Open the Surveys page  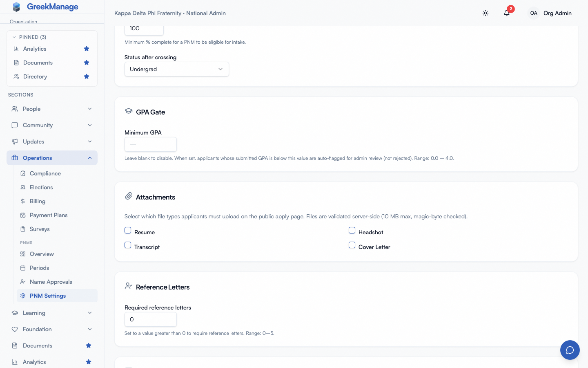point(57,229)
